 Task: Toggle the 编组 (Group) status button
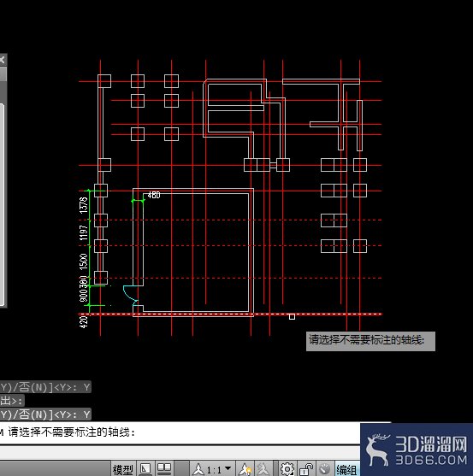pyautogui.click(x=346, y=470)
